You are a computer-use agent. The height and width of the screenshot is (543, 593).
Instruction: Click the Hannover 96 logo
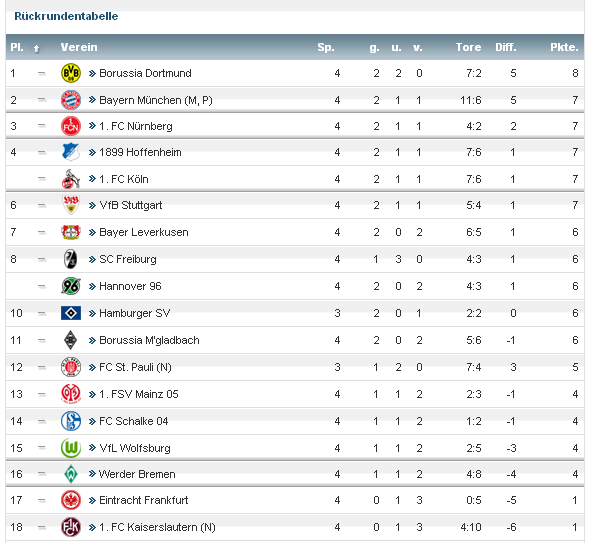[71, 286]
